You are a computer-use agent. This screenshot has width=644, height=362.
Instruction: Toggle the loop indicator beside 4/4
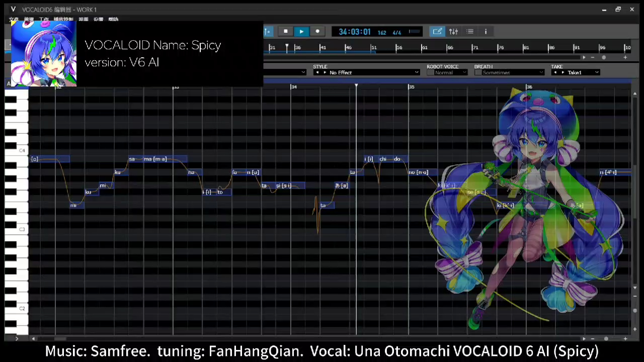pos(414,32)
